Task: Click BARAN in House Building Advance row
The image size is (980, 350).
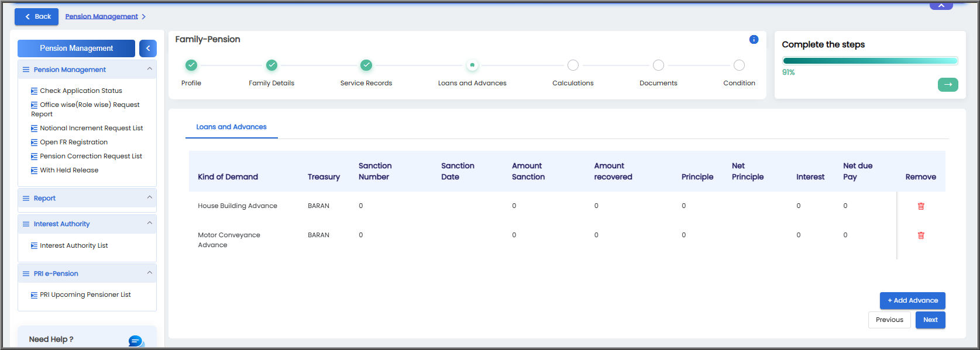Action: tap(318, 206)
